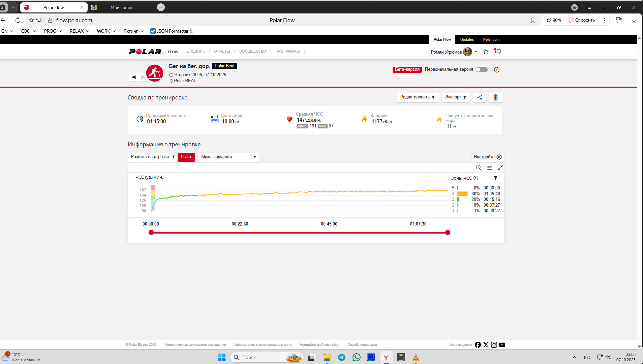The image size is (643, 364).
Task: Launch VLC media player from taskbar
Action: 416,357
